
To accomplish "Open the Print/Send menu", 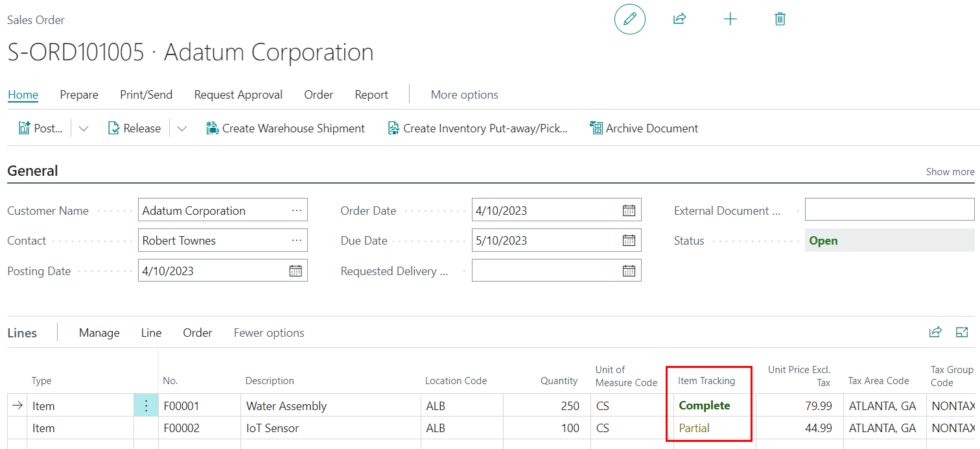I will point(146,95).
